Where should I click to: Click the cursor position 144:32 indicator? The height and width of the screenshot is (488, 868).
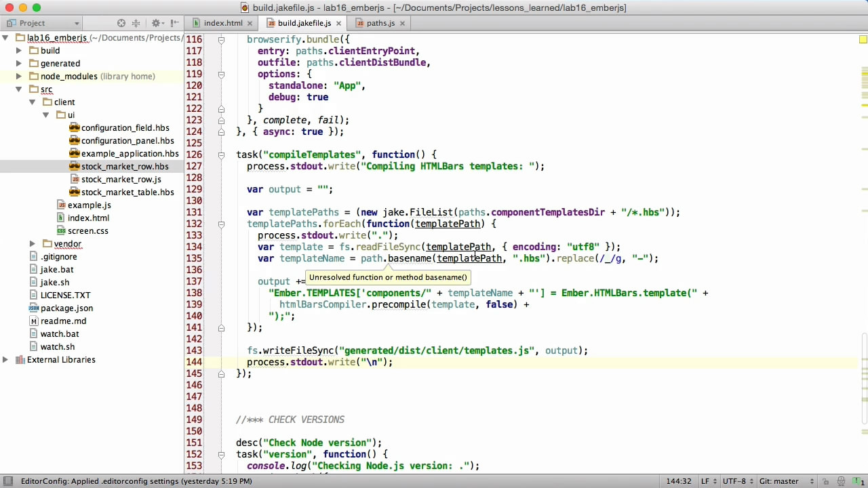(x=679, y=481)
